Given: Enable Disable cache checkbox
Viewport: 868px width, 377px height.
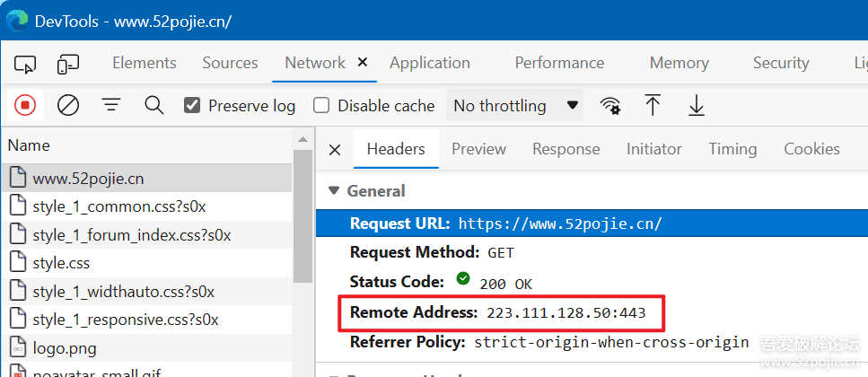Looking at the screenshot, I should [x=321, y=105].
